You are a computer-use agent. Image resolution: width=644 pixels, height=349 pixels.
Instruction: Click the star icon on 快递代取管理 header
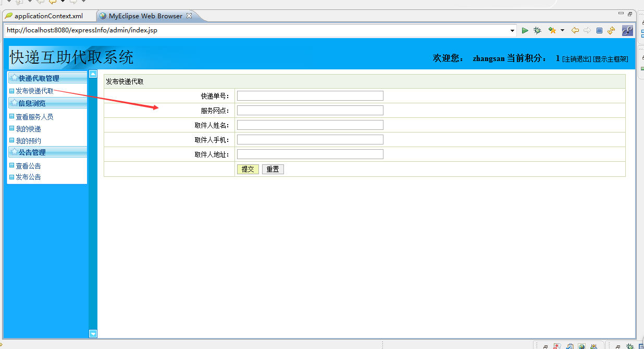click(x=14, y=77)
